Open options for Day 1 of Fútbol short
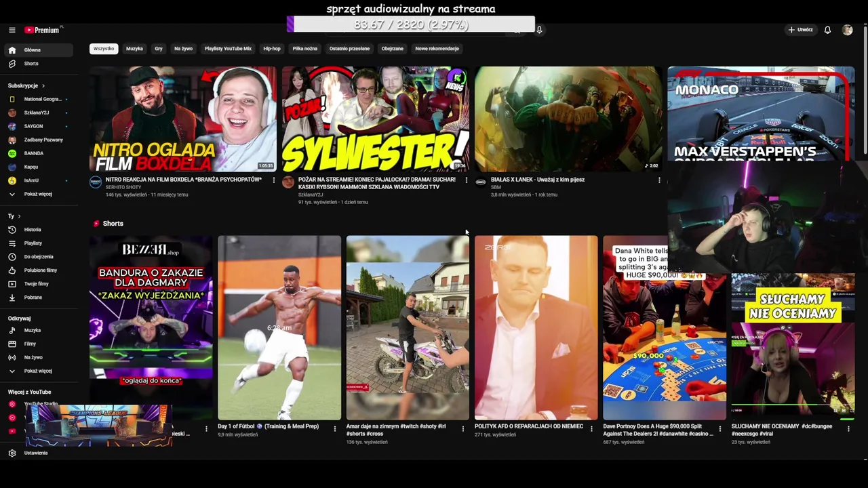 (334, 428)
